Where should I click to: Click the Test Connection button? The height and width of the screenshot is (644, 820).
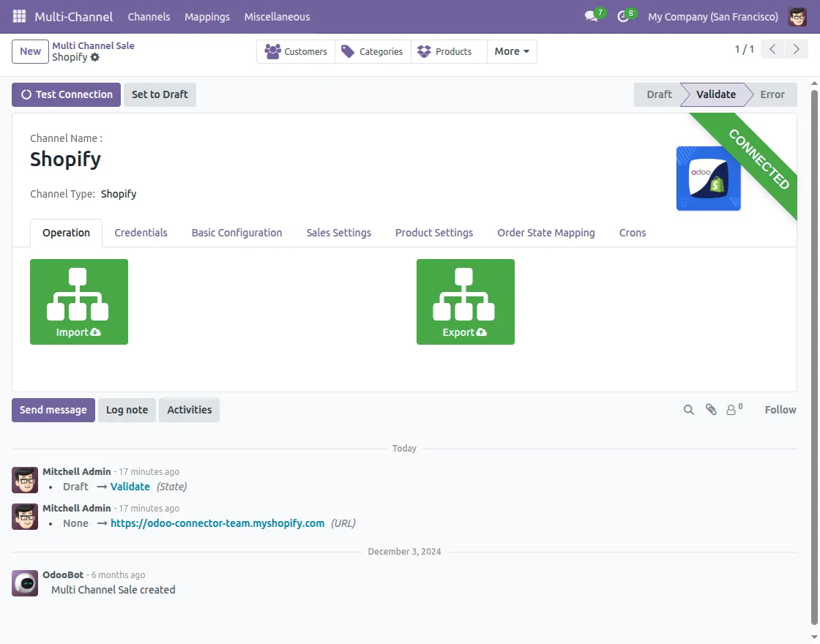[x=67, y=94]
